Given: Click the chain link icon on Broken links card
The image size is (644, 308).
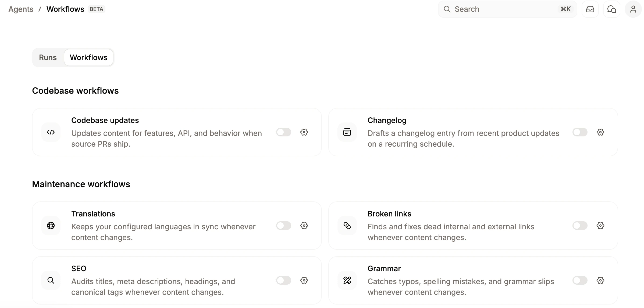Looking at the screenshot, I should coord(347,226).
